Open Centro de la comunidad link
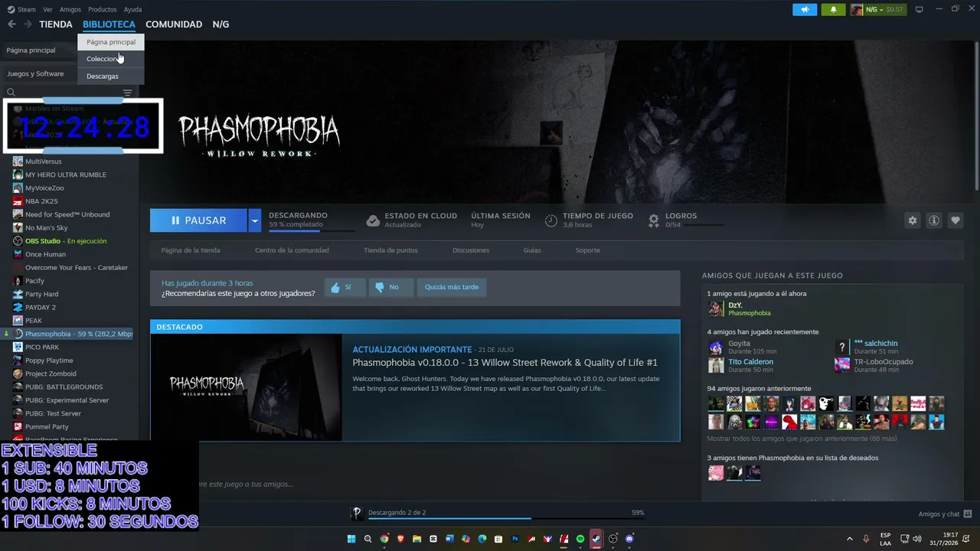This screenshot has width=980, height=551. (x=292, y=250)
